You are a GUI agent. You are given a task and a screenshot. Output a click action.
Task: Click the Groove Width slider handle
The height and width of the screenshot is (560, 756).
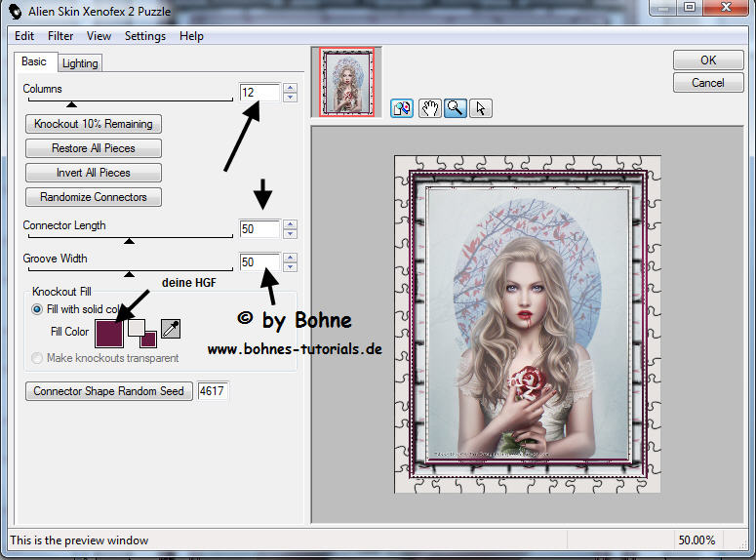pyautogui.click(x=129, y=274)
